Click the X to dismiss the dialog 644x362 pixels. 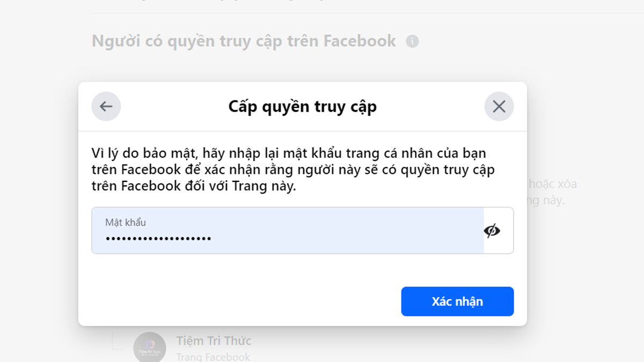(x=499, y=106)
